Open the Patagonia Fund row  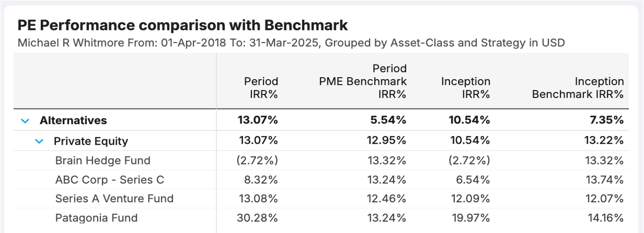click(x=96, y=218)
